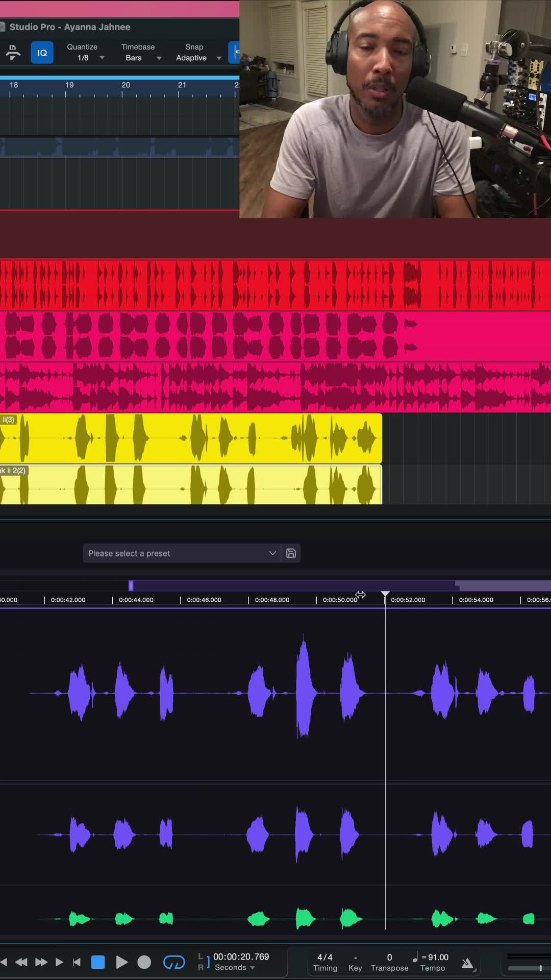Start playback with the large play button
The width and height of the screenshot is (551, 980).
coord(121,962)
